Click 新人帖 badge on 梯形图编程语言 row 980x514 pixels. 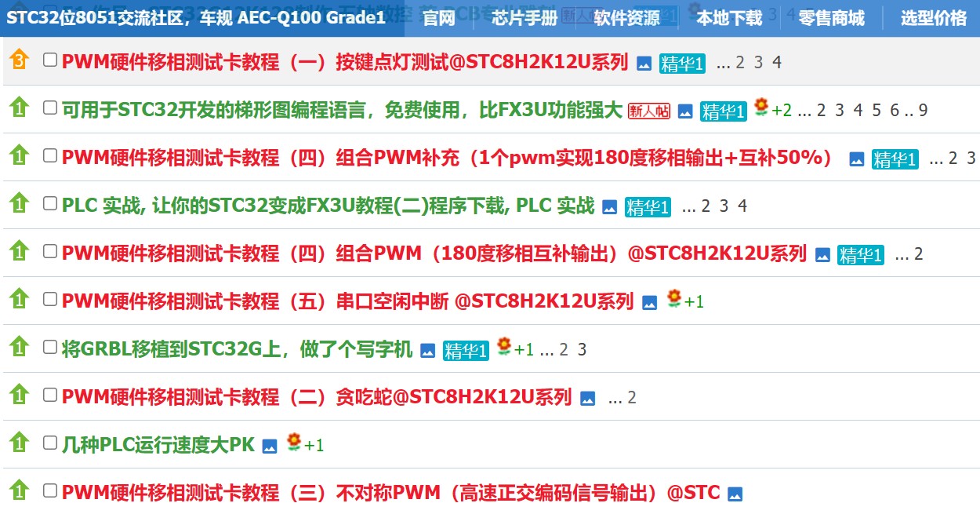click(x=649, y=111)
